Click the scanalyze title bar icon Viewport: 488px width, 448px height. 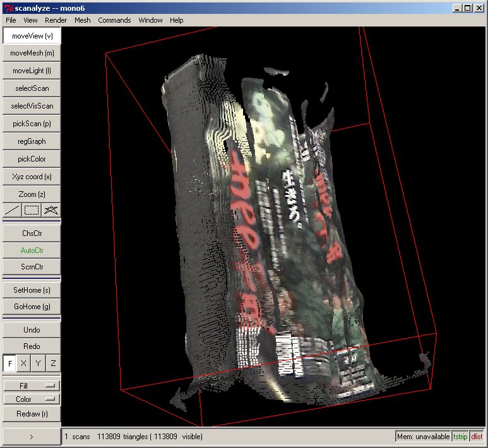pyautogui.click(x=7, y=8)
